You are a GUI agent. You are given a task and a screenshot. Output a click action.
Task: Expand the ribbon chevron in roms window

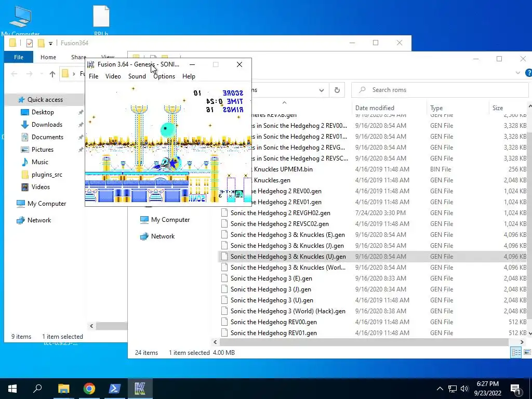(518, 73)
